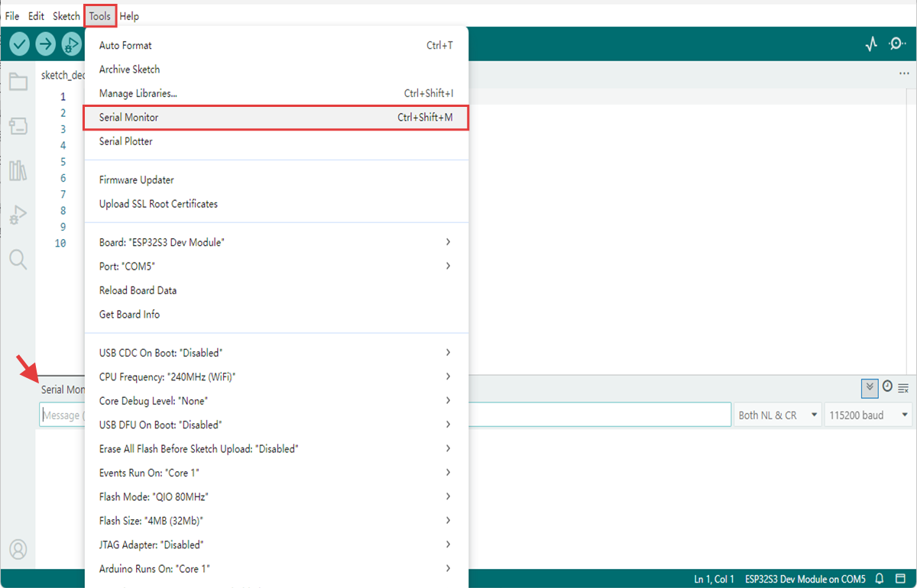Toggle bottom panel icon in the status bar
The height and width of the screenshot is (588, 917).
coord(901,579)
